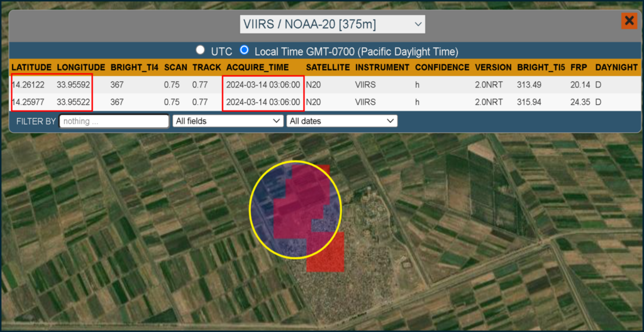Screen dimensions: 644x332
Task: Close the fire data panel with X
Action: (x=629, y=21)
